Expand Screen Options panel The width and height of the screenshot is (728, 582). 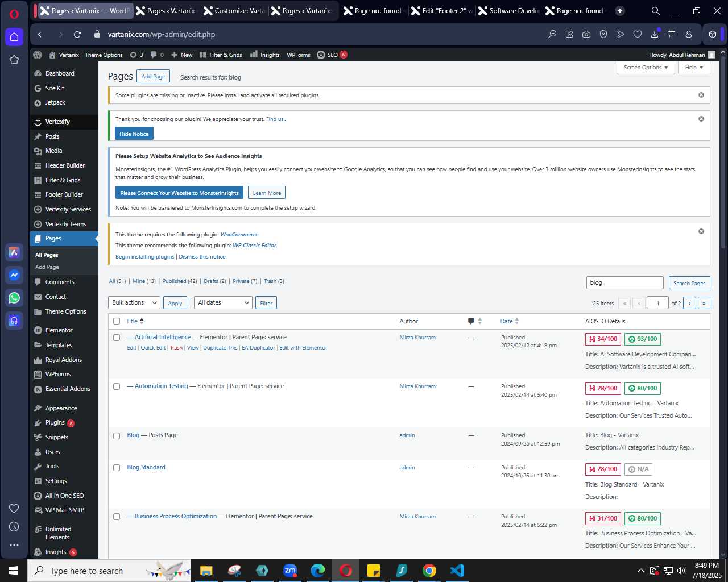coord(646,68)
